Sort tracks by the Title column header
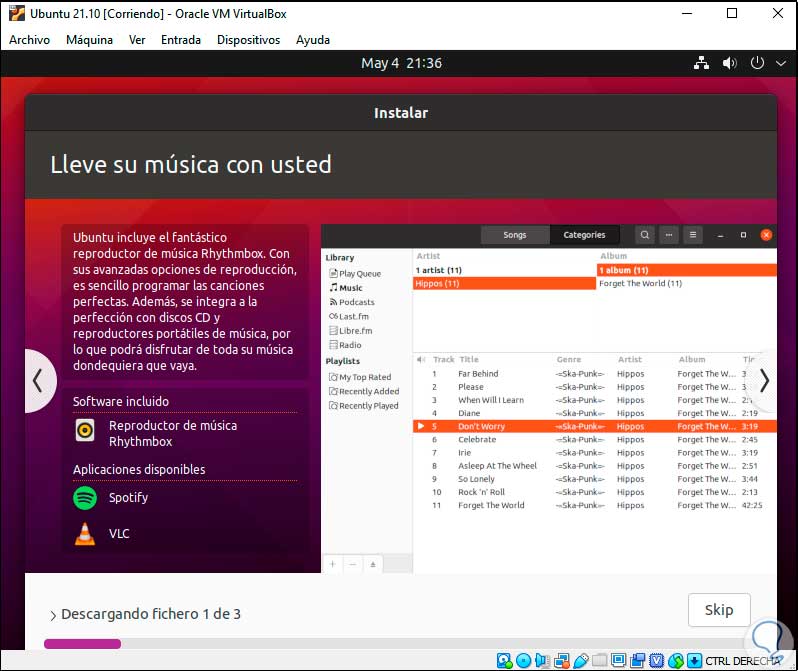Screen dimensions: 798x671 click(x=469, y=359)
